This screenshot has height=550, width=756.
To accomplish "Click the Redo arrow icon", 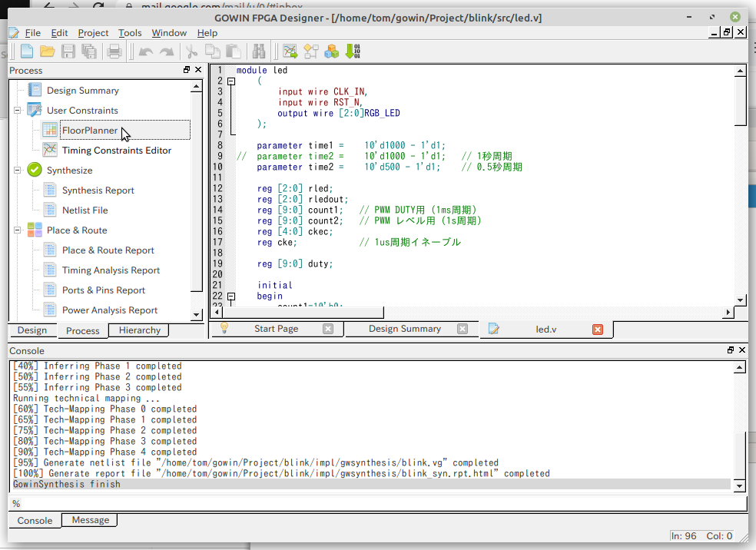I will [x=167, y=51].
